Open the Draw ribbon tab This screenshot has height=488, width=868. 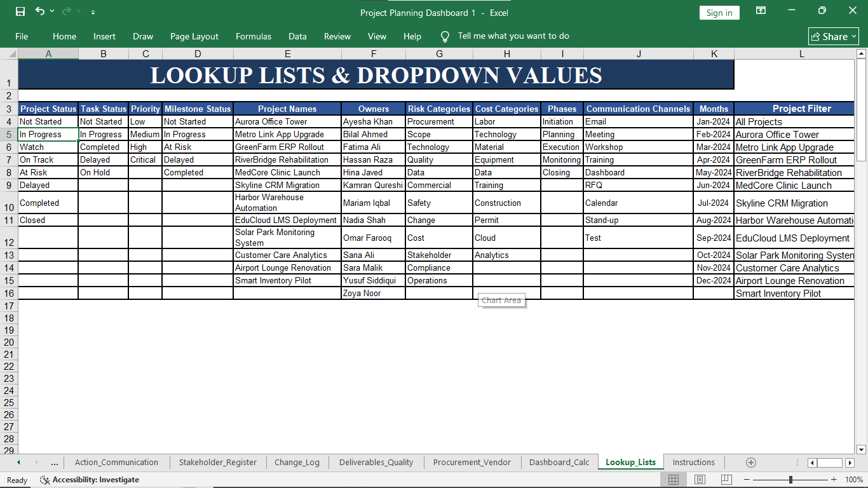143,36
